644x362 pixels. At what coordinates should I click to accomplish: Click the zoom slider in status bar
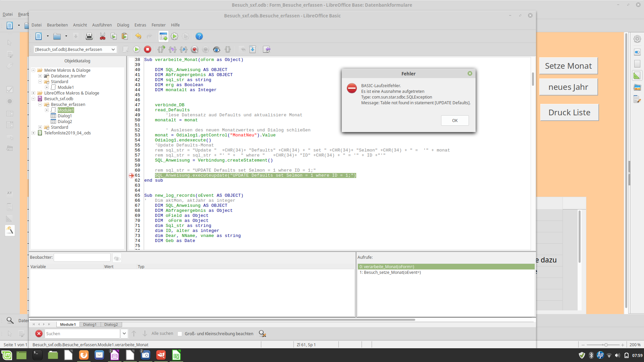[606, 345]
